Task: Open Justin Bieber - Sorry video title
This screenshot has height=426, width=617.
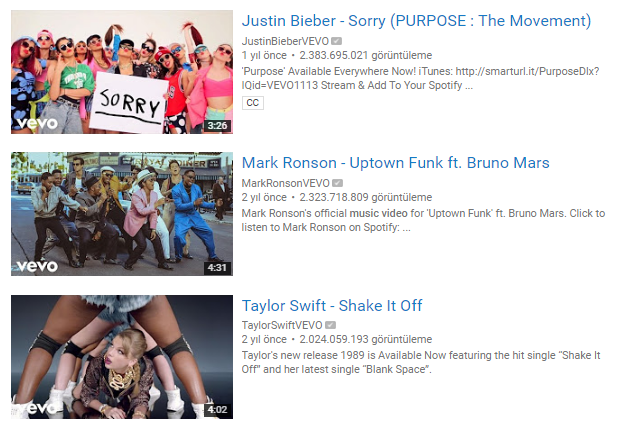Action: (x=416, y=21)
